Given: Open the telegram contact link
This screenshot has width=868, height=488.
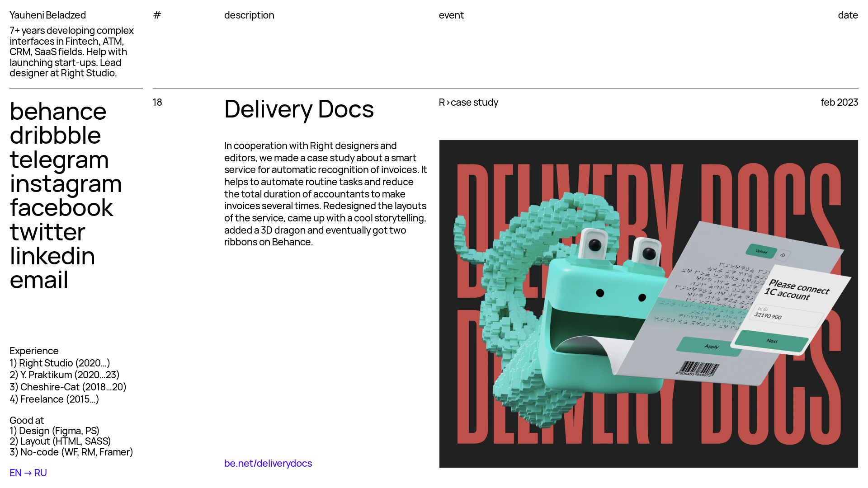Looking at the screenshot, I should [x=59, y=160].
